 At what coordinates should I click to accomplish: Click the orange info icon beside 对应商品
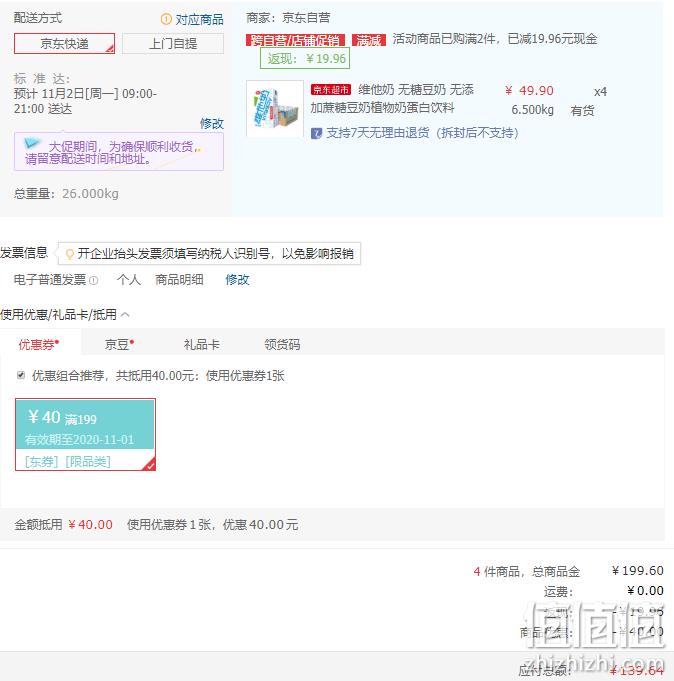[166, 19]
